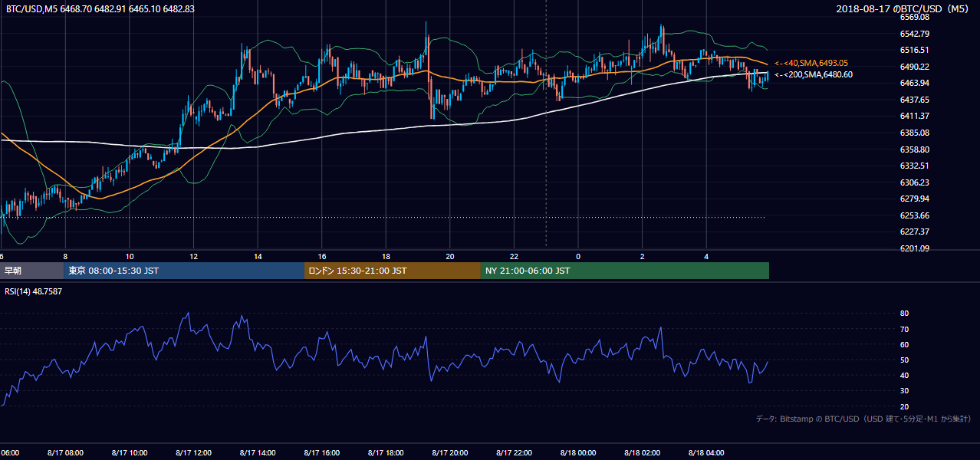Click the RSI(14) 48.7587 indicator label
Viewport: 980px width, 460px height.
[34, 292]
